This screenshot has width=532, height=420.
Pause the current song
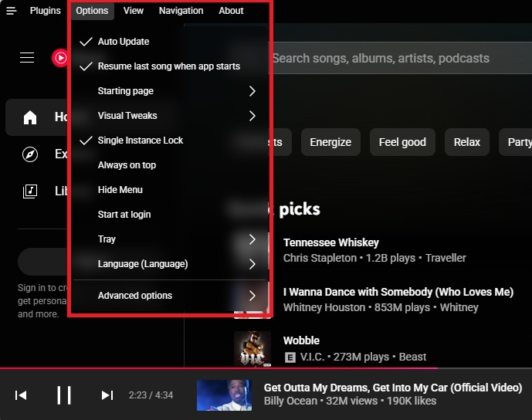pyautogui.click(x=64, y=395)
